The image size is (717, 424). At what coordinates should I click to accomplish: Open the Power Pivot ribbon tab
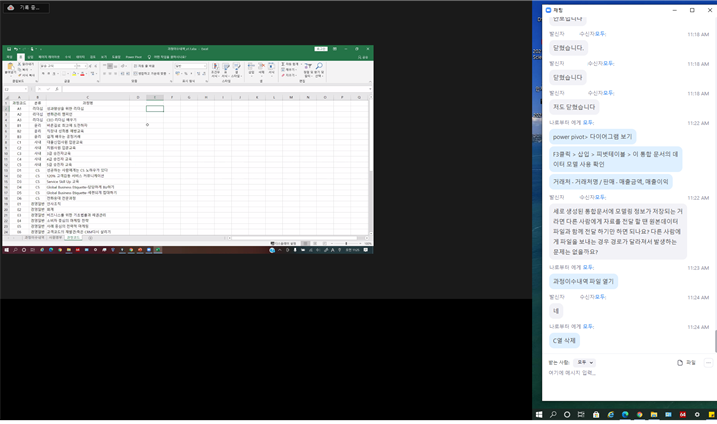(134, 57)
